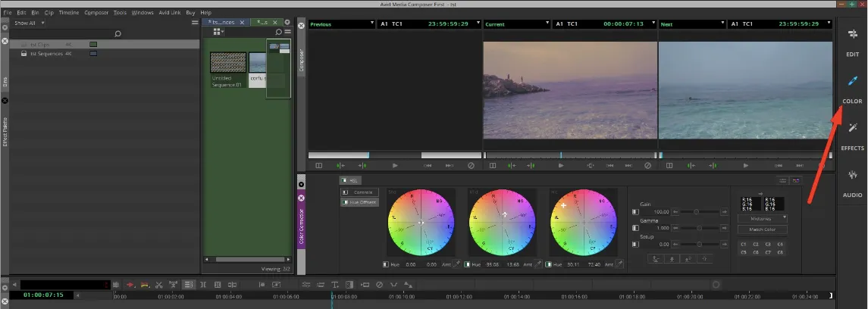Click the Effect Mode sliders icon in timeline toolbar
Viewport: 868px width, 309px height.
306,285
